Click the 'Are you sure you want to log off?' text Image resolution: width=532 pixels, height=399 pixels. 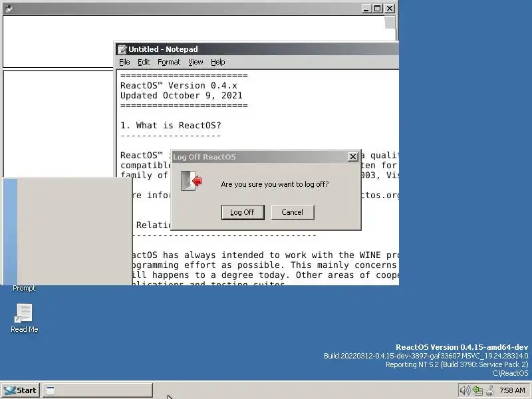click(275, 184)
